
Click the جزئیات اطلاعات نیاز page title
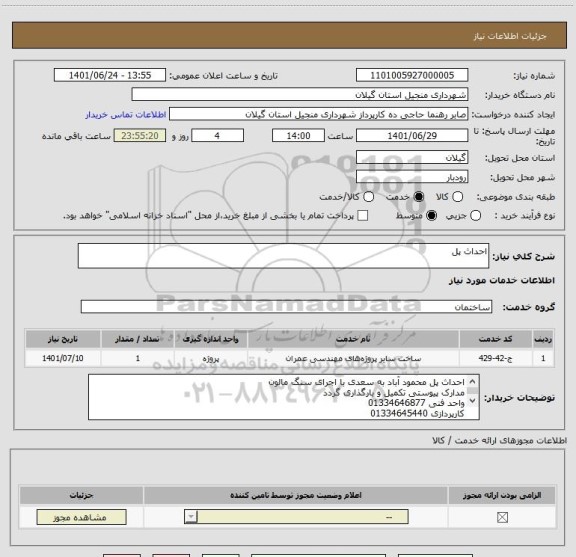tap(510, 36)
